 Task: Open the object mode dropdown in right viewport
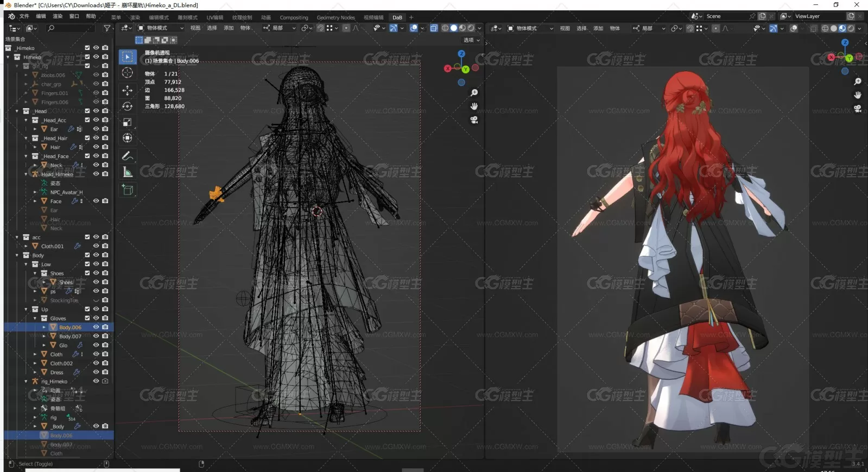[x=530, y=28]
